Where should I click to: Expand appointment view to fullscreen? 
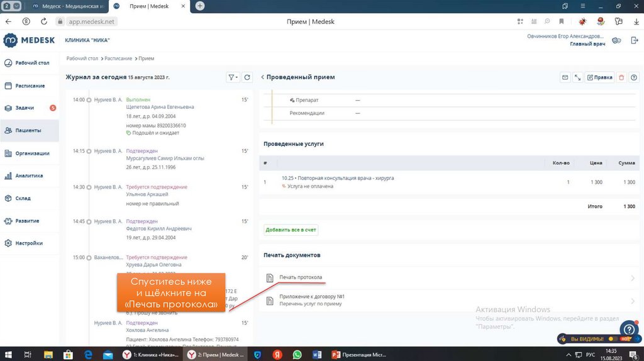click(577, 77)
